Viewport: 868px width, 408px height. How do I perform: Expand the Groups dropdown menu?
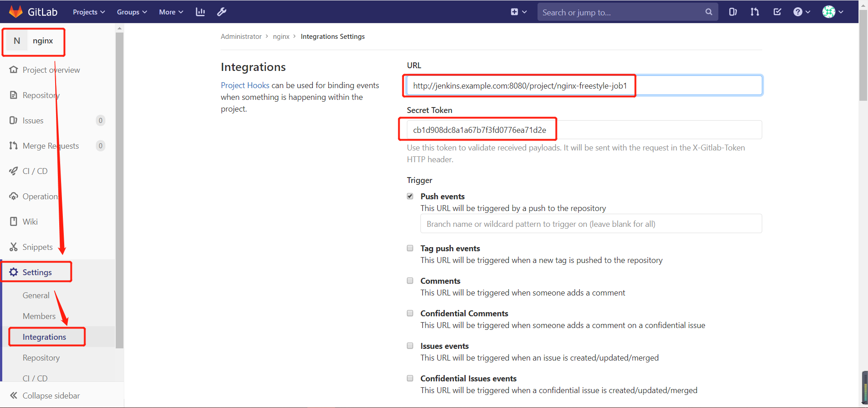(132, 12)
